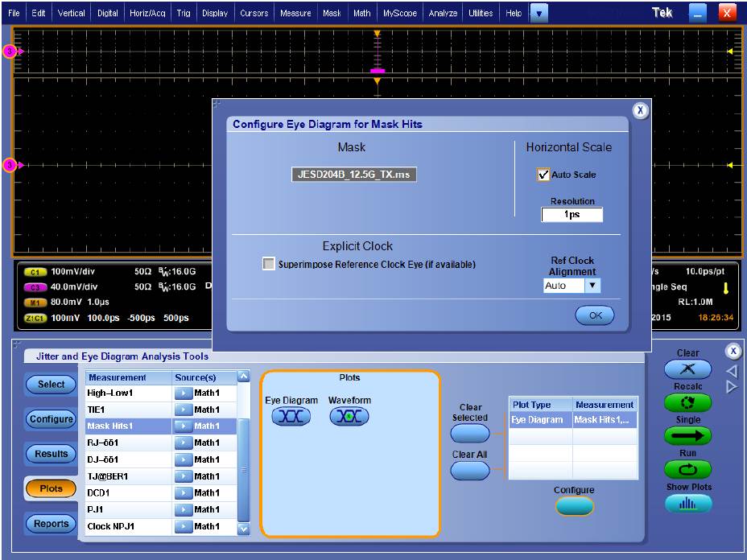The image size is (747, 560).
Task: Click the Run loop icon
Action: [x=687, y=470]
